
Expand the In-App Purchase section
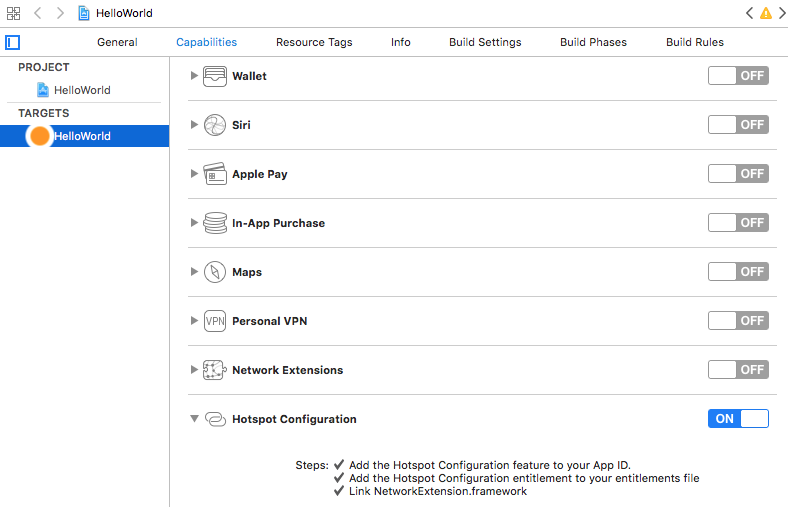tap(194, 223)
